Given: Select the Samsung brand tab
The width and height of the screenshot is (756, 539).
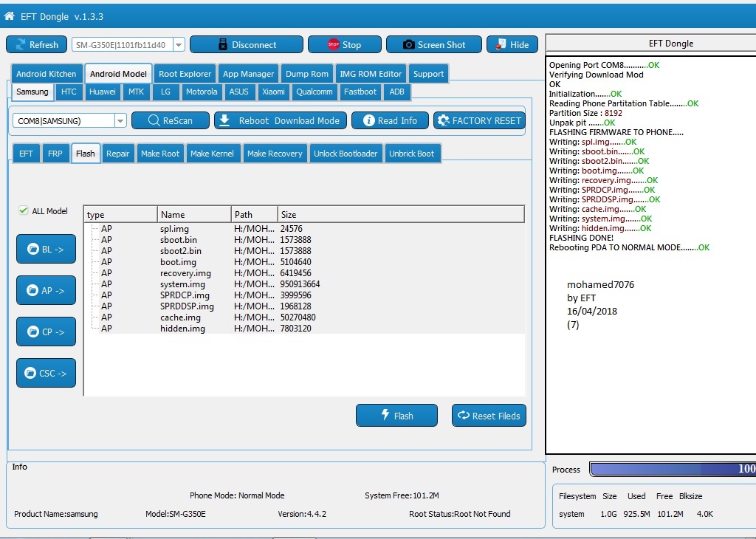Looking at the screenshot, I should point(32,92).
